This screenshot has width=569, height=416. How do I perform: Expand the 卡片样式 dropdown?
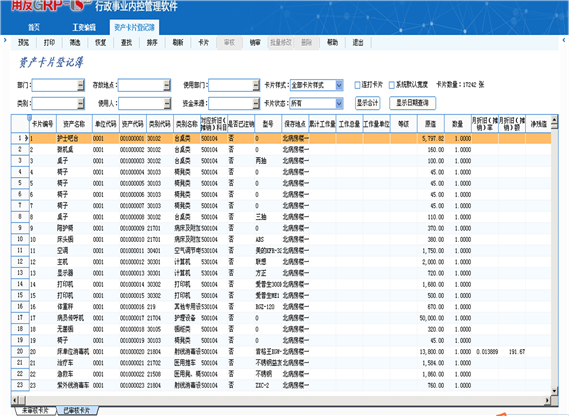coord(339,85)
